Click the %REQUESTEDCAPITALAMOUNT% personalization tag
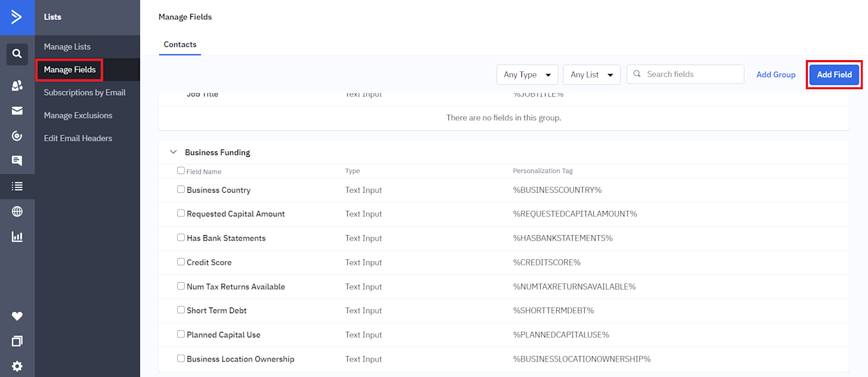868x377 pixels. (575, 214)
